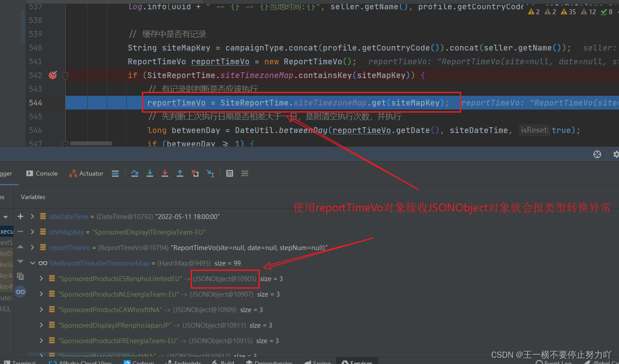Screen dimensions: 619x364
Task: Click the New Watch plus icon
Action: (x=20, y=216)
